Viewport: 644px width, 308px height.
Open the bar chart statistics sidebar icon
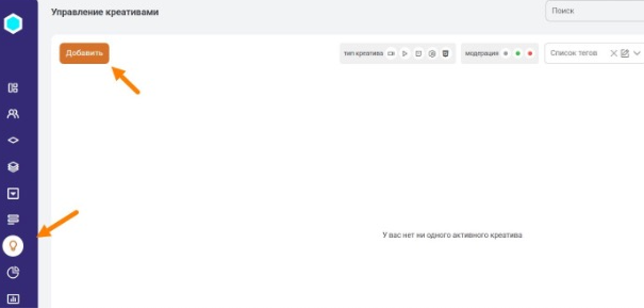tap(13, 299)
